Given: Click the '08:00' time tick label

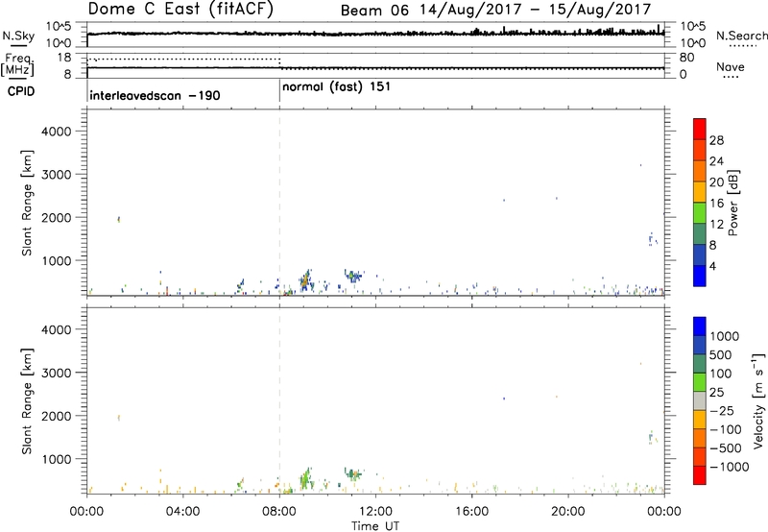Looking at the screenshot, I should pyautogui.click(x=279, y=512).
